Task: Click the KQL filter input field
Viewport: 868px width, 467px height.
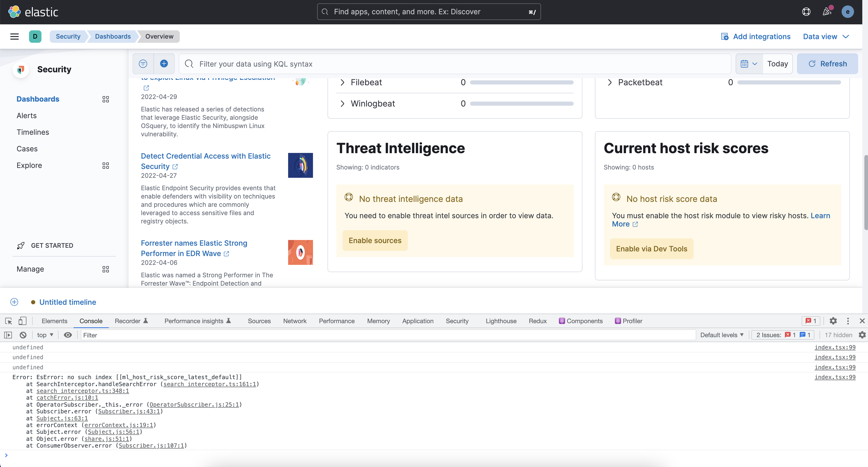Action: 455,64
